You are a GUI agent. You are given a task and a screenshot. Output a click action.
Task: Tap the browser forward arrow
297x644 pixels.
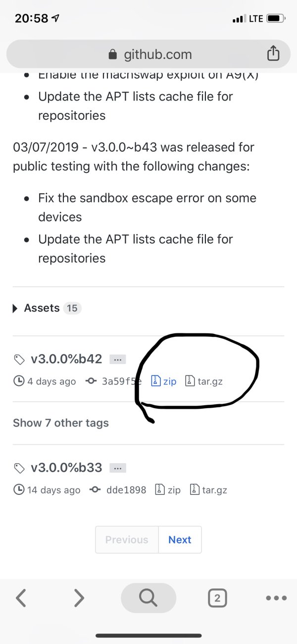(79, 598)
